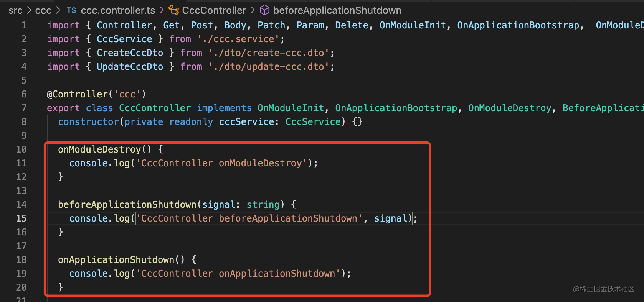
Task: Click the onApplicationShutdown method name
Action: pyautogui.click(x=116, y=260)
